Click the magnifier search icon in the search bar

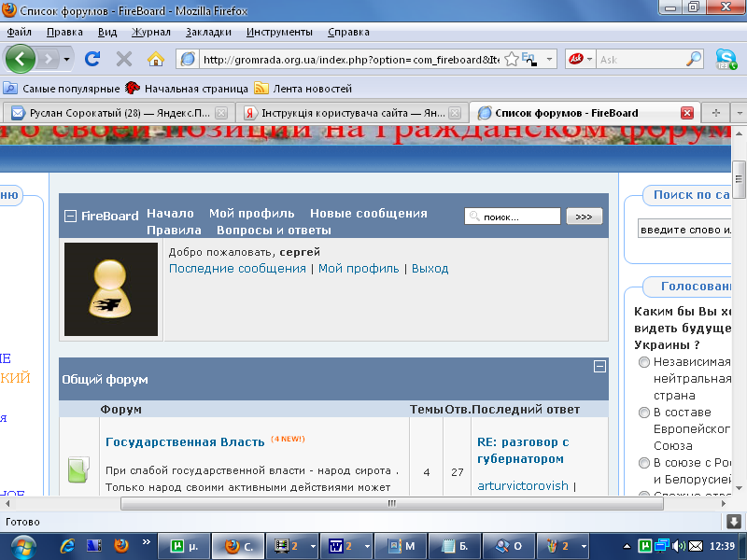694,59
